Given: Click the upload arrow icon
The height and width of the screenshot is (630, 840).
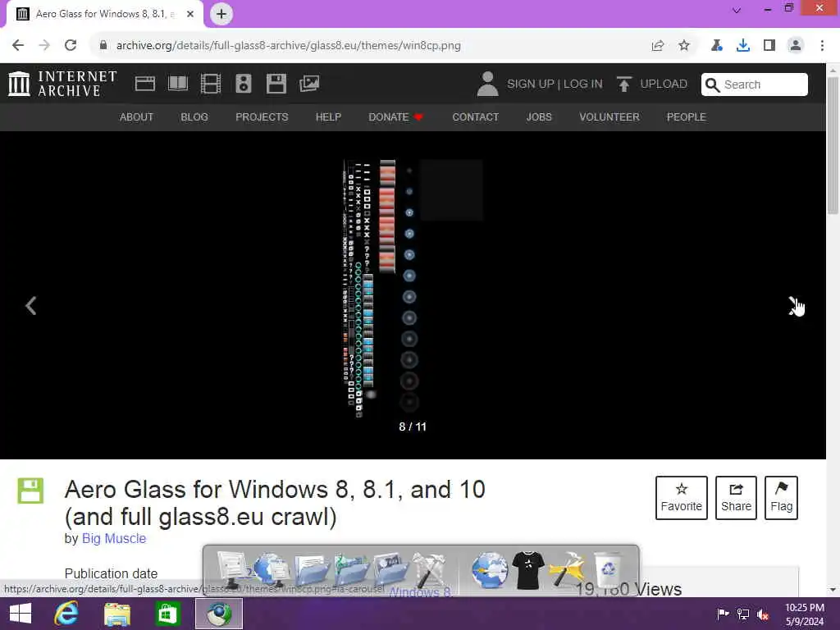Looking at the screenshot, I should (x=623, y=84).
